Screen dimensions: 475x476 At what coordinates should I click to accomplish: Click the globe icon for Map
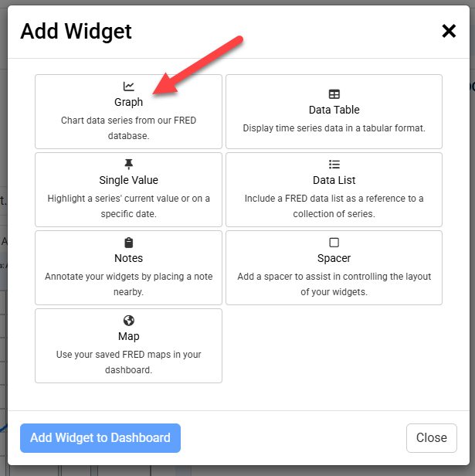click(129, 321)
